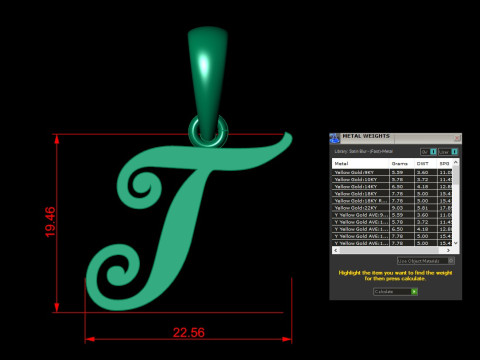Click the 19.46 height dimension label
Viewport: 480px width, 360px height.
pyautogui.click(x=50, y=222)
